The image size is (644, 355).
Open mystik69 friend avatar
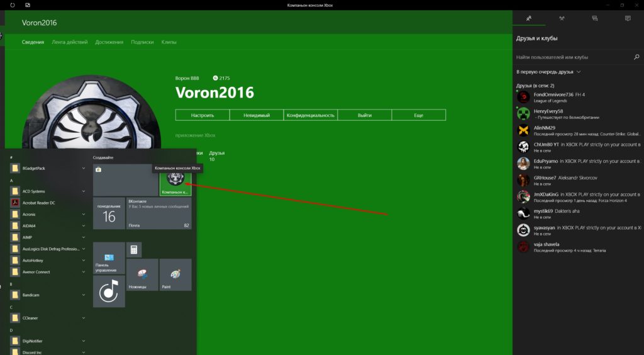click(x=523, y=213)
